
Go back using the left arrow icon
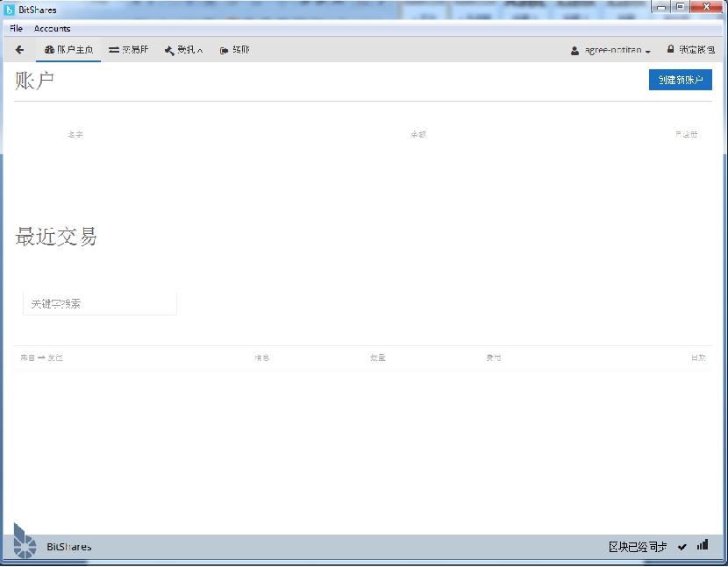click(19, 50)
